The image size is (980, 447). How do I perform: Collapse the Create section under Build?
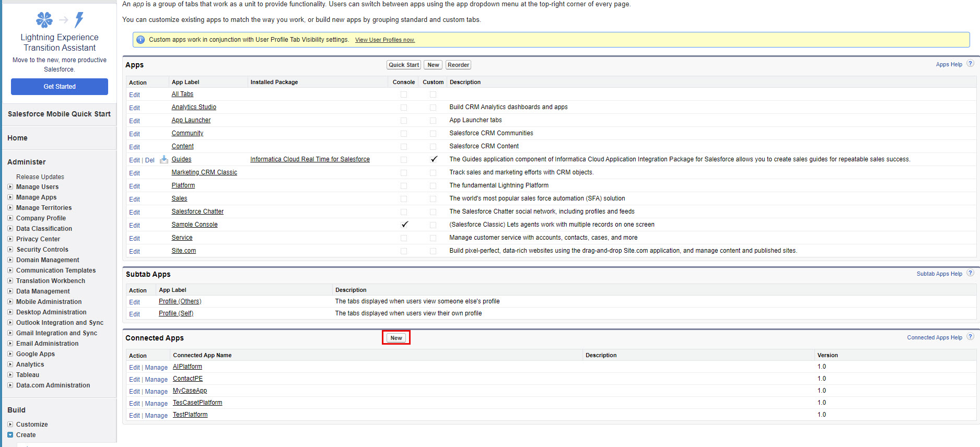[10, 435]
